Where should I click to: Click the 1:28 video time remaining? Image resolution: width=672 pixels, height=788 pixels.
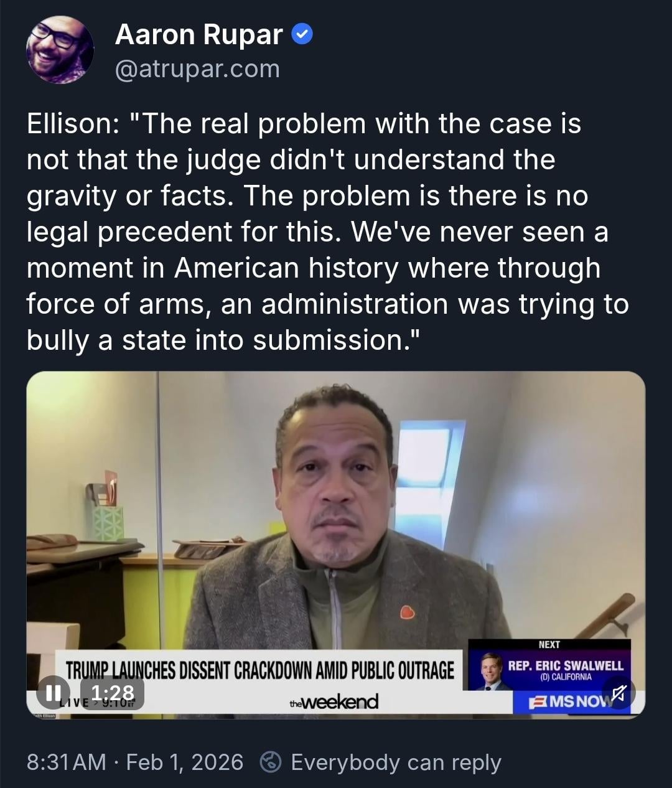(x=113, y=693)
